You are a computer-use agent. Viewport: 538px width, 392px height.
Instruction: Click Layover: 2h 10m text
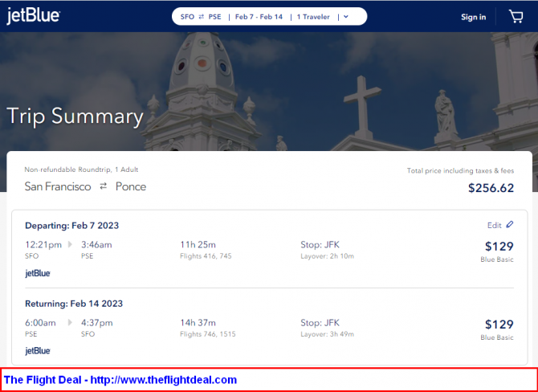point(328,256)
